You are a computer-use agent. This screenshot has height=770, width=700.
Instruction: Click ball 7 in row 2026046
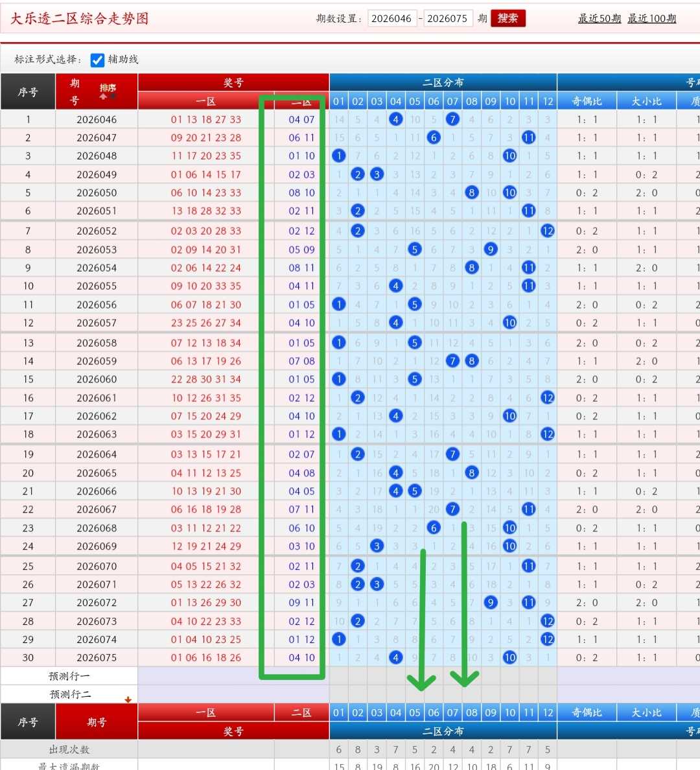(x=452, y=119)
